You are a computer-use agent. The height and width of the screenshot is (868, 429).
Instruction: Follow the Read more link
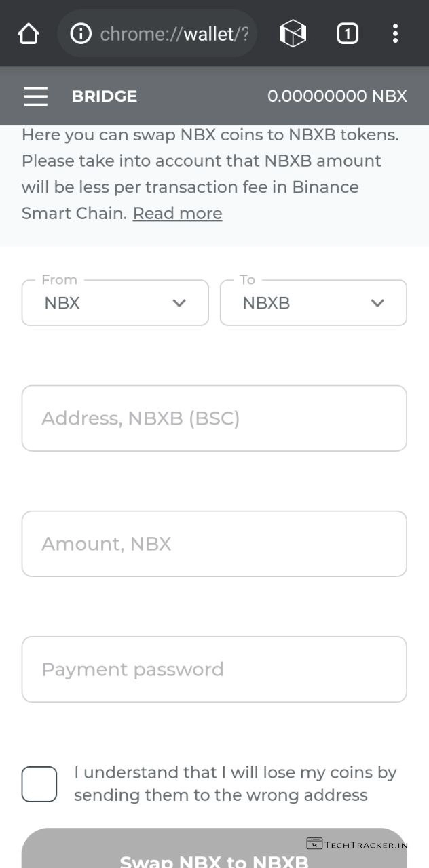tap(177, 214)
